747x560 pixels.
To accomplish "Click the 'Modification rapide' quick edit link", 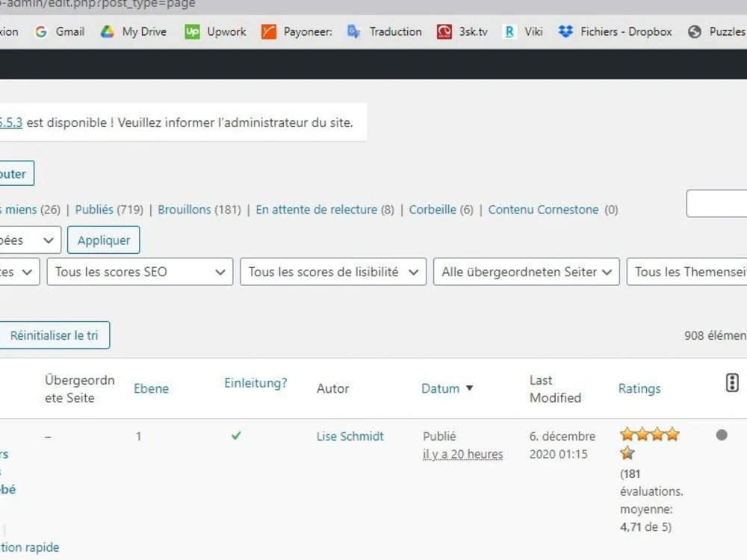I will coord(30,547).
